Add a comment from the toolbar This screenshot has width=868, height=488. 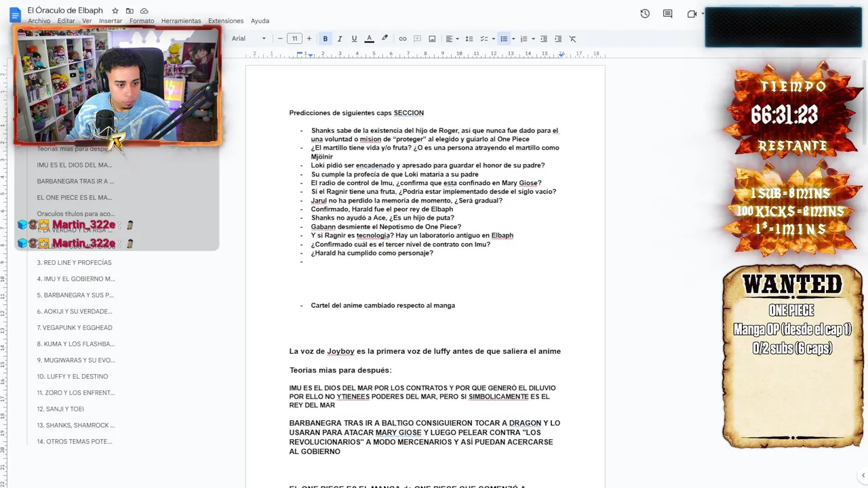(417, 39)
